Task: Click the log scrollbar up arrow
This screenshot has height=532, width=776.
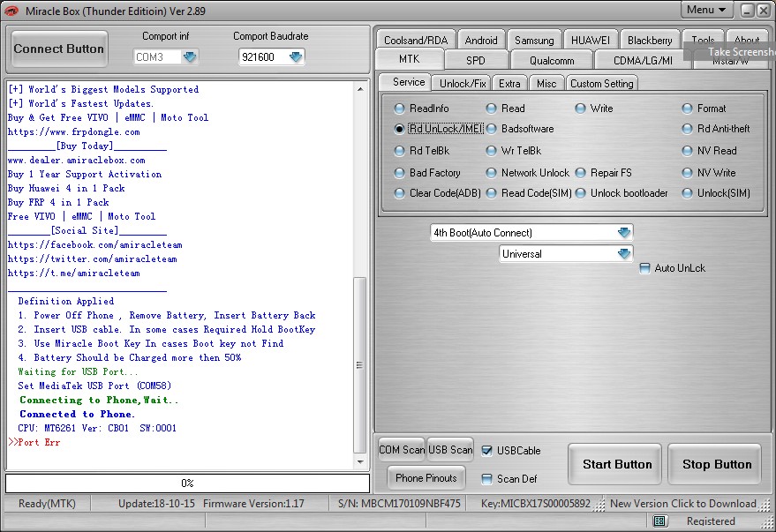Action: (x=360, y=89)
